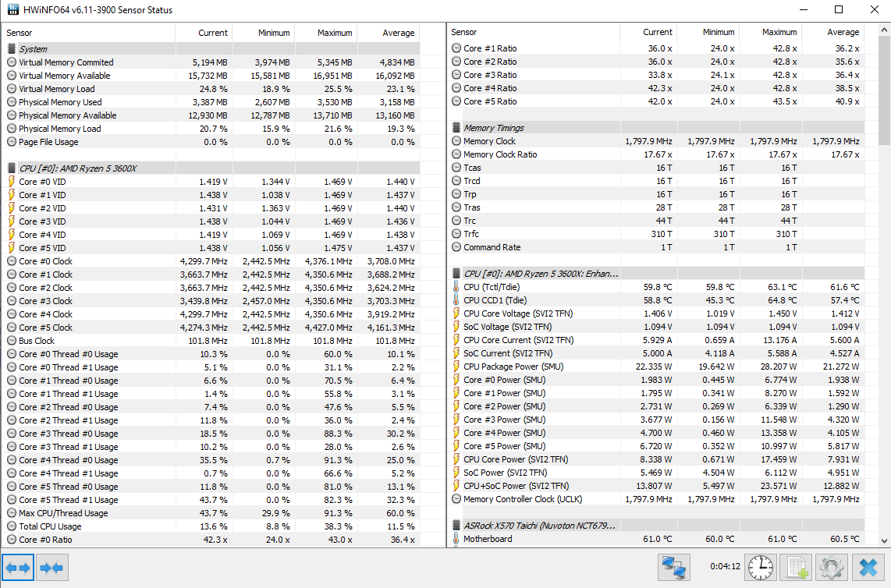
Task: Click the Core #0 VID lightning icon
Action: 12,181
